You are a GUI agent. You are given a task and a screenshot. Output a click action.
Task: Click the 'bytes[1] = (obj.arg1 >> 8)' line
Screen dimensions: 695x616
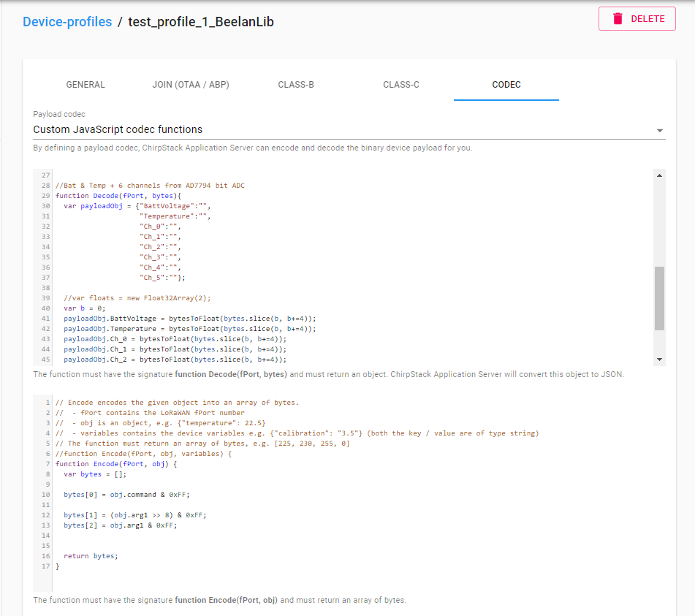coord(134,514)
